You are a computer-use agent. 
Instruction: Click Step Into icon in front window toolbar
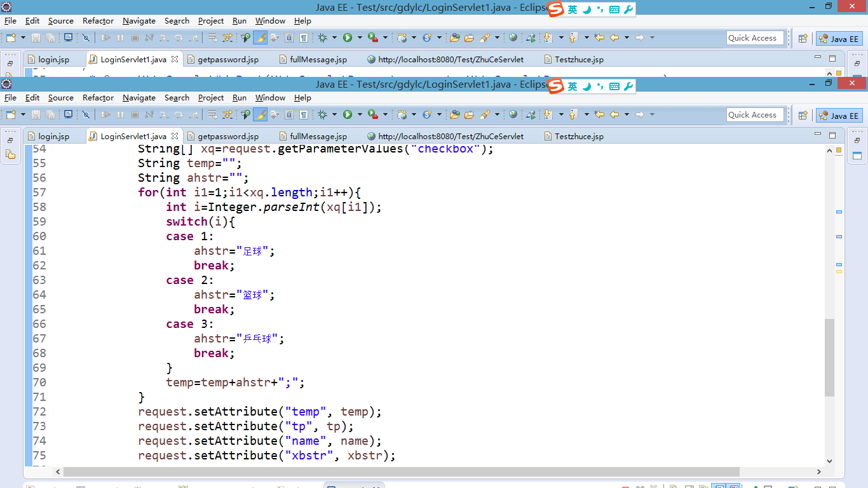(x=164, y=114)
